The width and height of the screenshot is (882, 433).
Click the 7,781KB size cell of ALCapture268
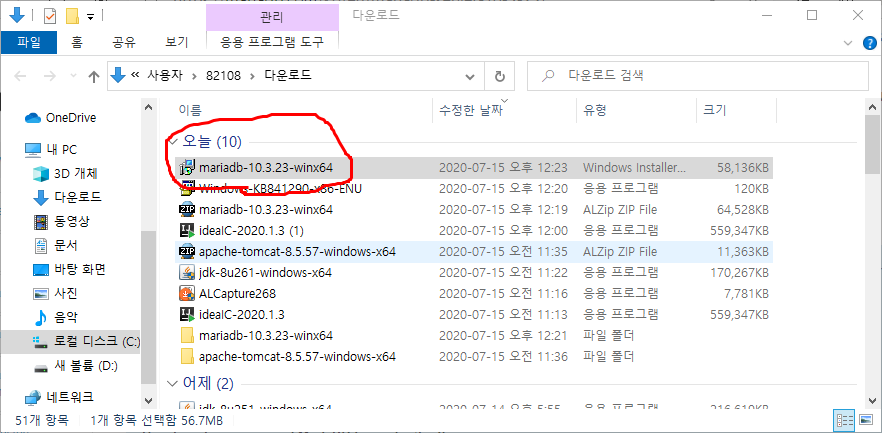(x=748, y=294)
